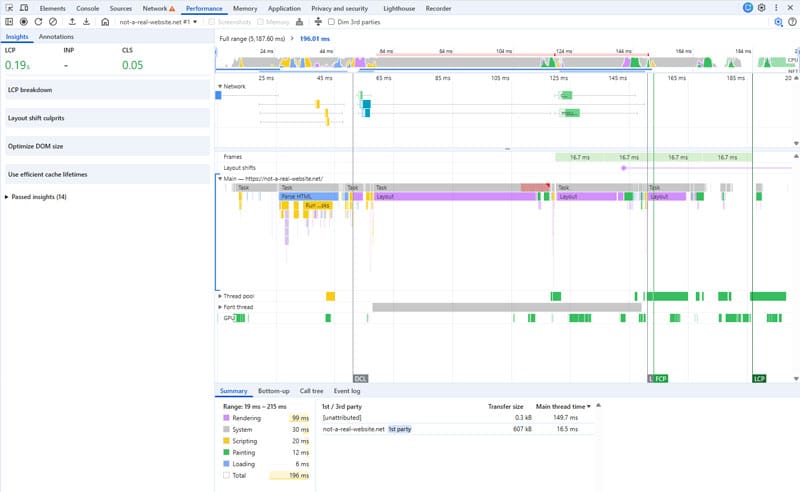Open the Application tab
The width and height of the screenshot is (800, 492).
[x=284, y=9]
